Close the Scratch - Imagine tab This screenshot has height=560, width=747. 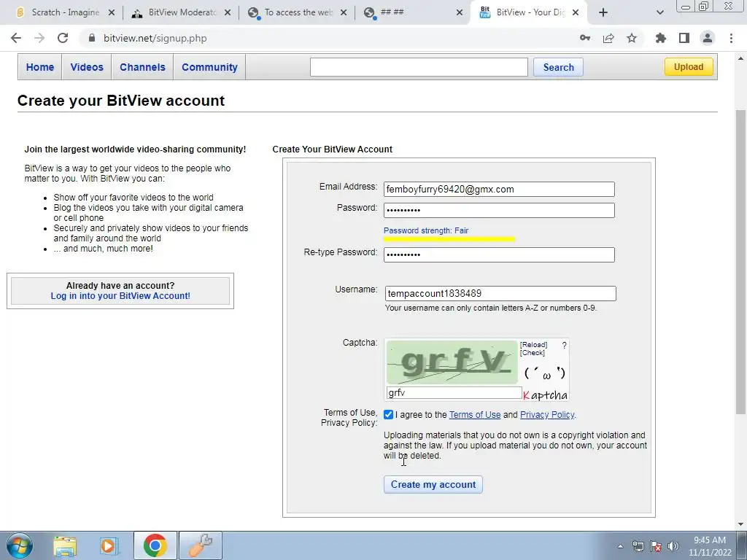coord(112,12)
